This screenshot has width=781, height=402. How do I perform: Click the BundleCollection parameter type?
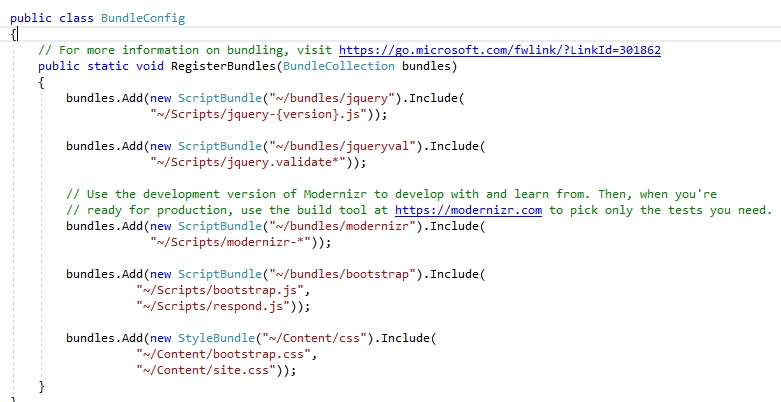click(339, 66)
